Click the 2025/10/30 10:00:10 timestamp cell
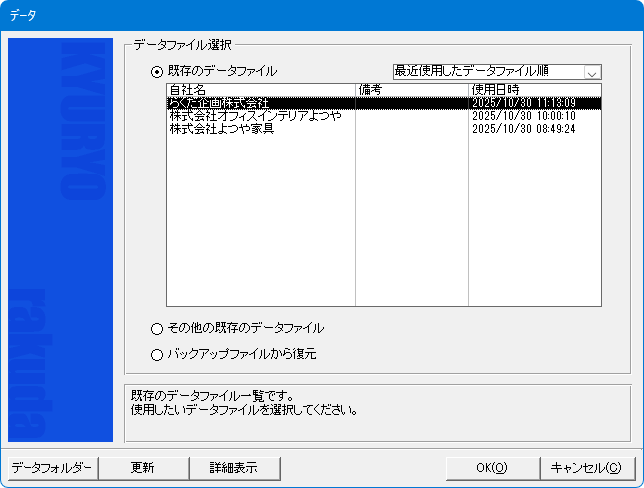The height and width of the screenshot is (488, 644). [523, 116]
